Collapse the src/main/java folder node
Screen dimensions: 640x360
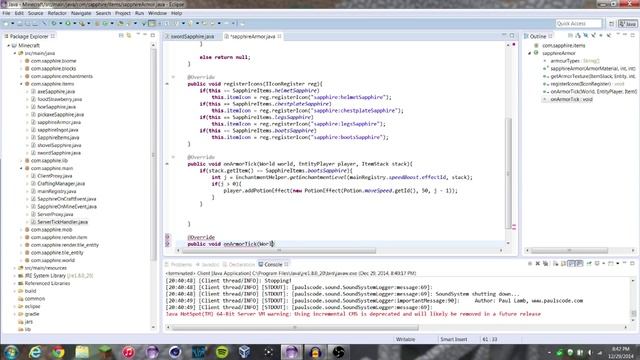(15, 53)
